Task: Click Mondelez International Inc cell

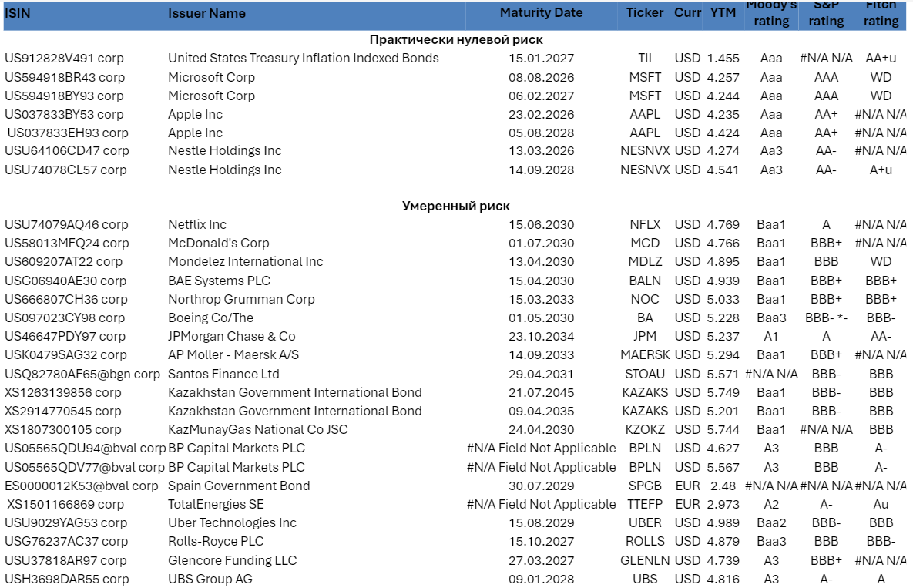Action: [245, 262]
